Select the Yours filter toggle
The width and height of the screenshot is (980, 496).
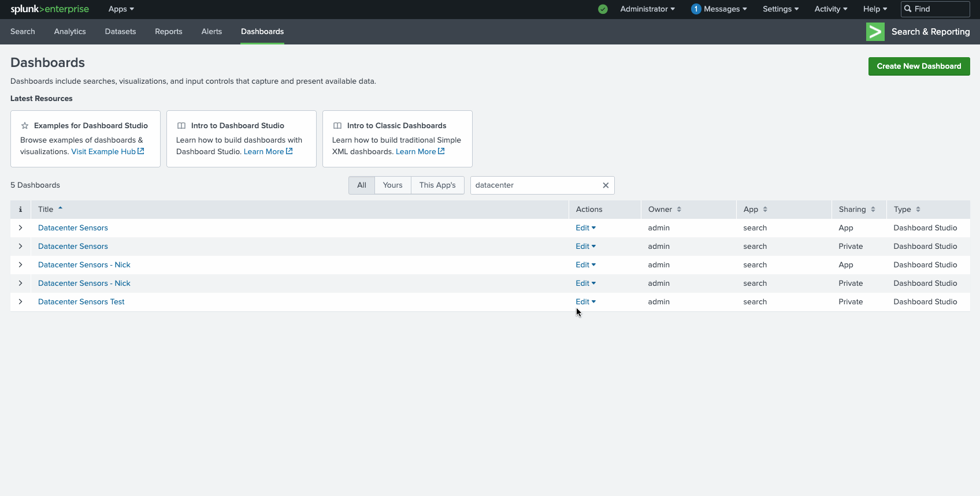click(392, 185)
